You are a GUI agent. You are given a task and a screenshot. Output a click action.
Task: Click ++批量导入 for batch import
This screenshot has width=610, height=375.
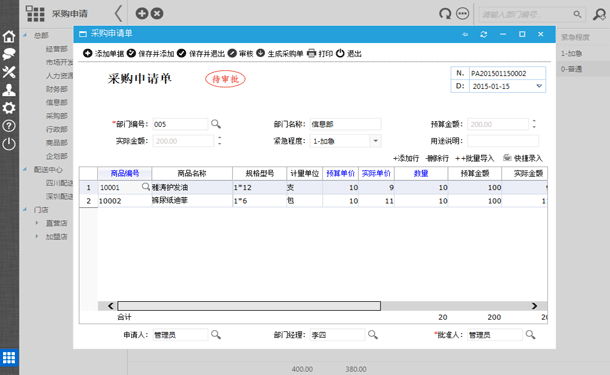click(475, 158)
